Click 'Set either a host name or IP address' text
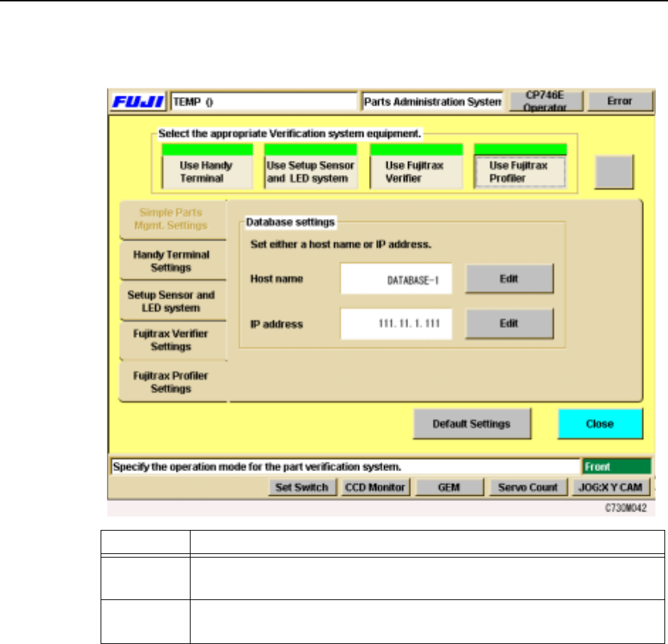The height and width of the screenshot is (644, 668). pos(341,244)
